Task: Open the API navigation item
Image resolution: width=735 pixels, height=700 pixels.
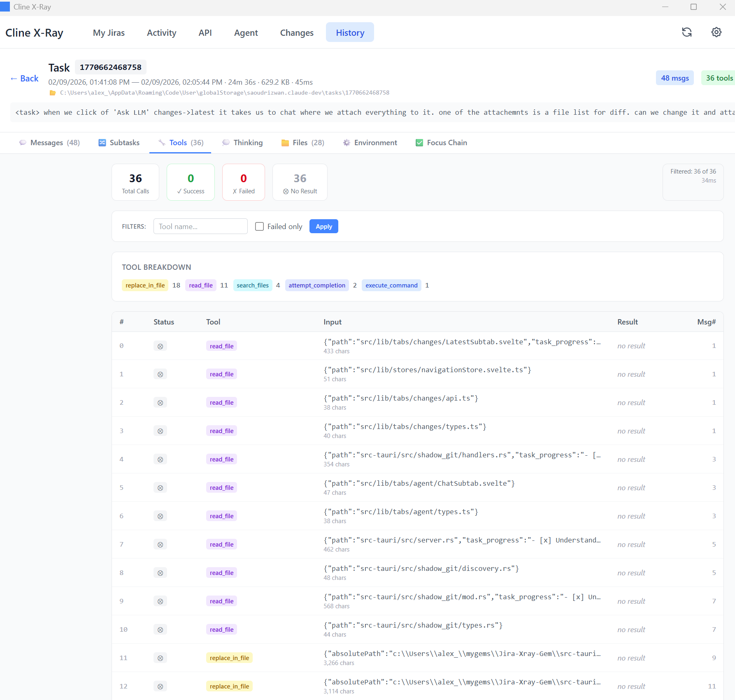Action: click(x=205, y=32)
